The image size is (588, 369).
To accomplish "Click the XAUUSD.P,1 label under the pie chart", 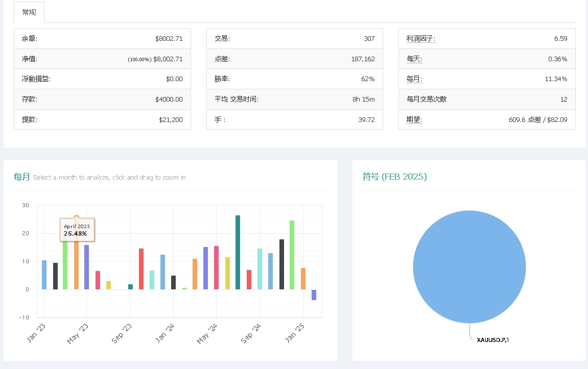I will 494,339.
